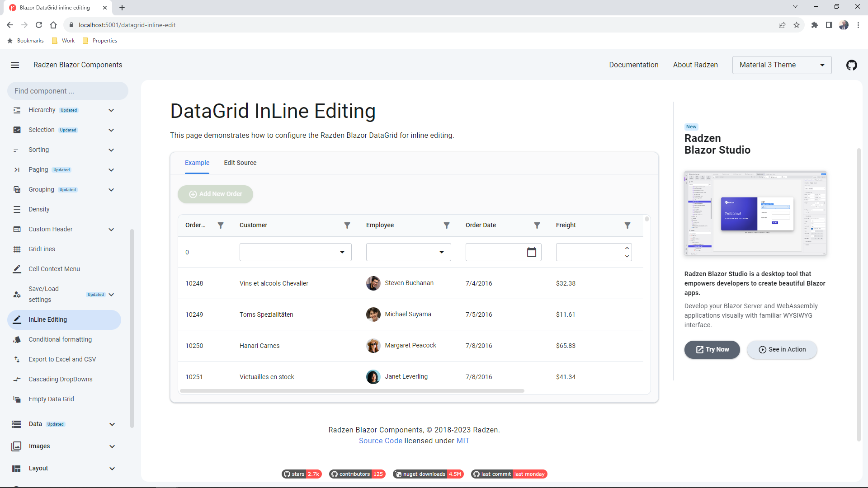Click the Freight column filter icon

coord(627,225)
